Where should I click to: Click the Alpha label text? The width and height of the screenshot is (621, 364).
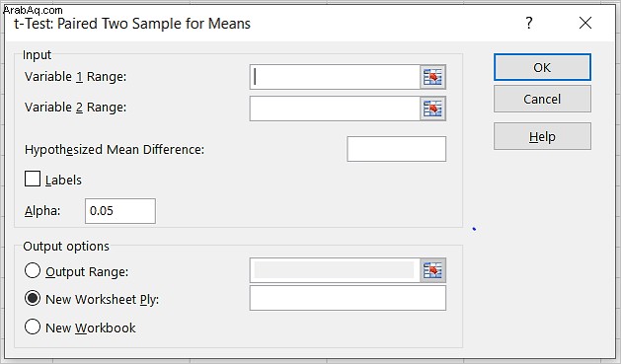(x=42, y=211)
